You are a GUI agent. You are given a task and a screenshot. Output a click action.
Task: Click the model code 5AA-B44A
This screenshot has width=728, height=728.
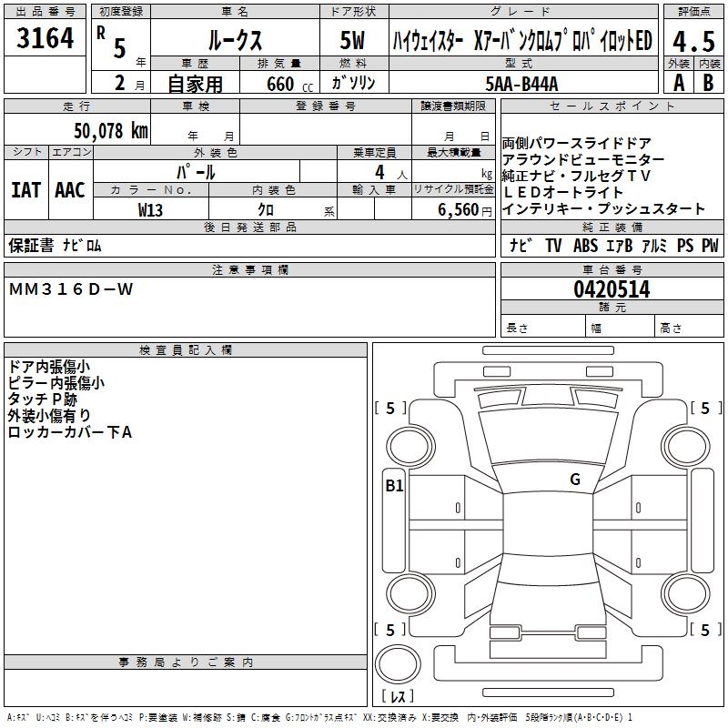tap(522, 83)
